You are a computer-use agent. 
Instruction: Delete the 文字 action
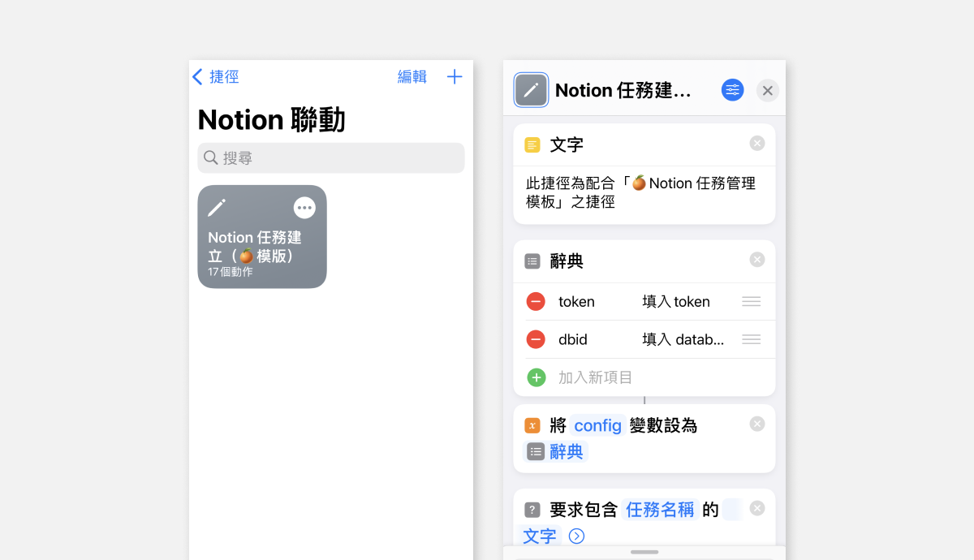(757, 144)
